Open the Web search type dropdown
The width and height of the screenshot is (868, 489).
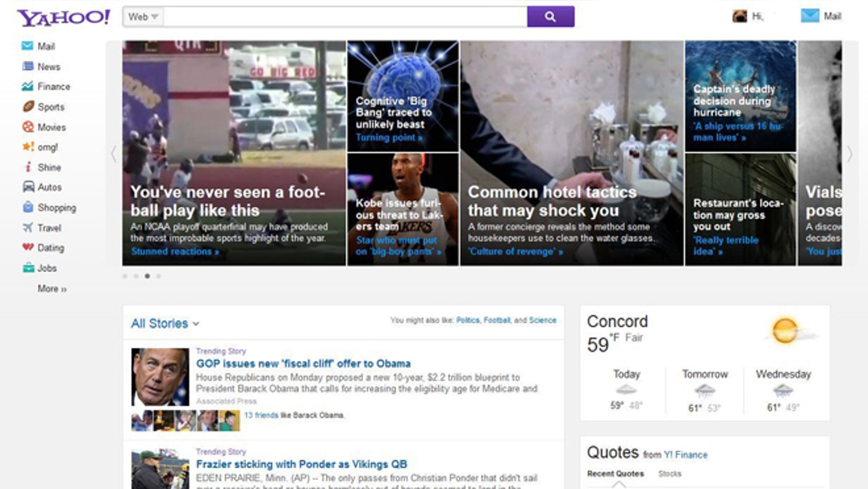pos(143,17)
